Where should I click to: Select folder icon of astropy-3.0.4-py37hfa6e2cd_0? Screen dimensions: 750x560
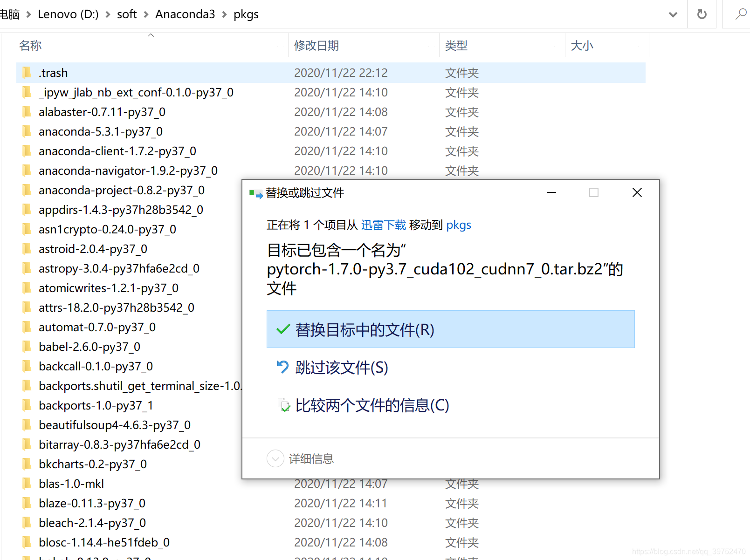27,268
